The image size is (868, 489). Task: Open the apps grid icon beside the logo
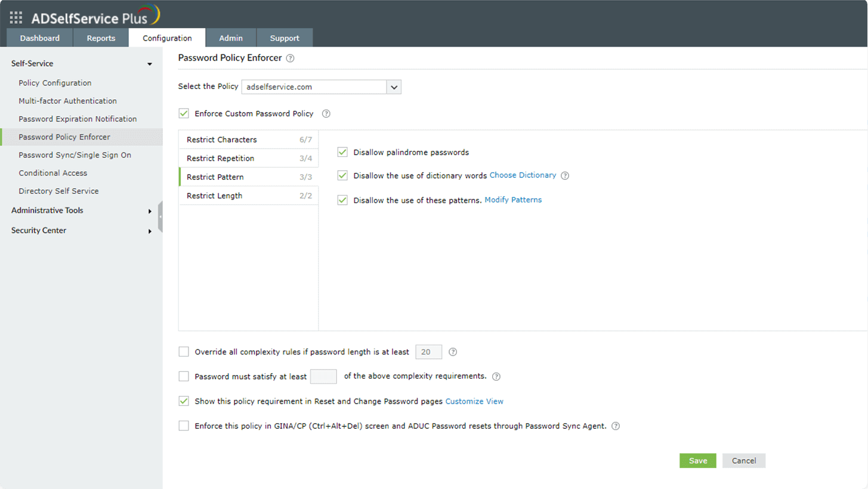pos(16,17)
